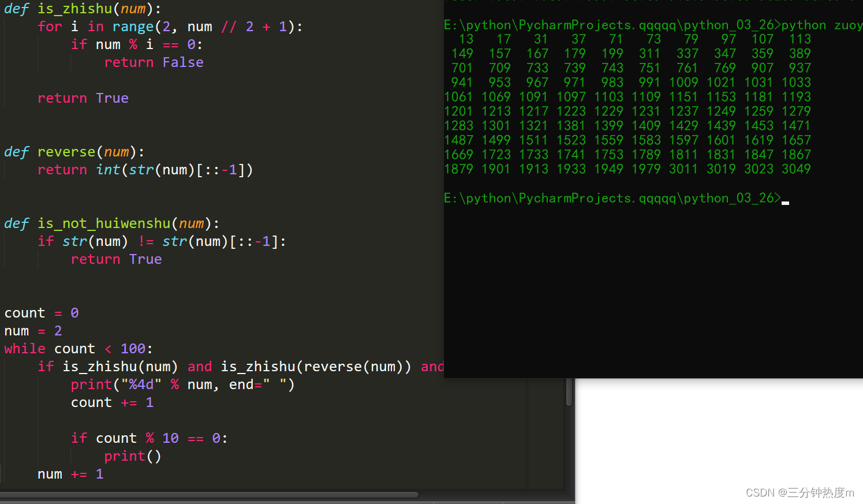
Task: Select the reverse function name in code
Action: click(x=66, y=152)
